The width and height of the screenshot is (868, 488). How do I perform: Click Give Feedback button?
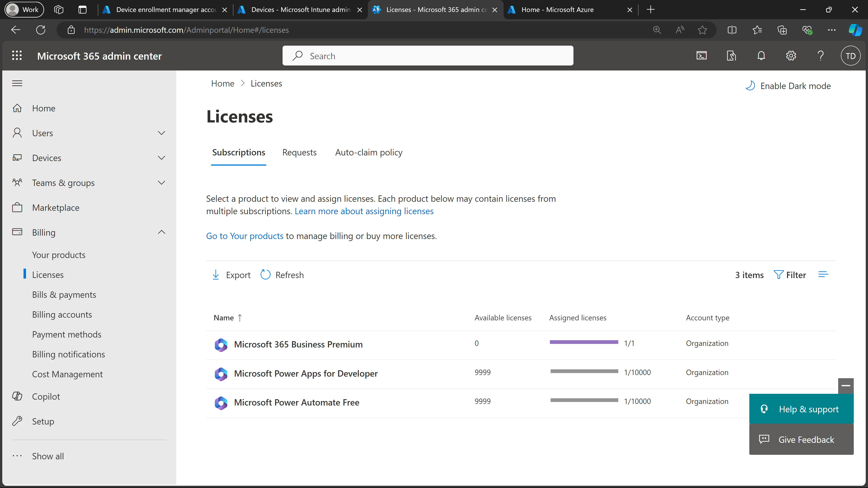click(x=801, y=439)
